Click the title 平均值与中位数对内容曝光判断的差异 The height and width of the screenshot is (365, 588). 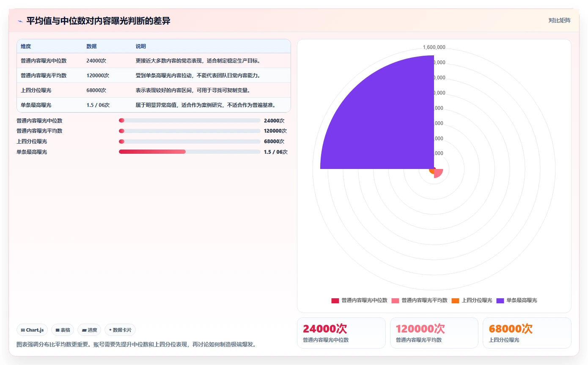click(x=98, y=21)
